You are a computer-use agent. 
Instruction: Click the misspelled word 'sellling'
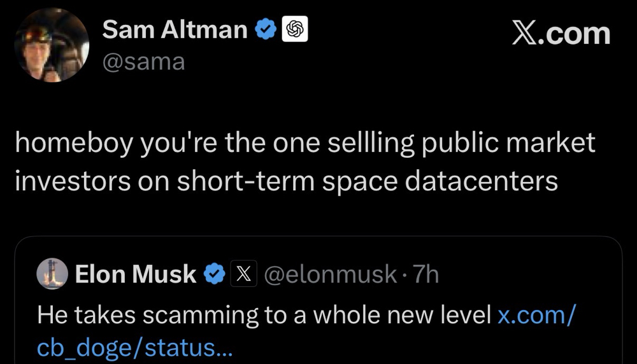[371, 144]
